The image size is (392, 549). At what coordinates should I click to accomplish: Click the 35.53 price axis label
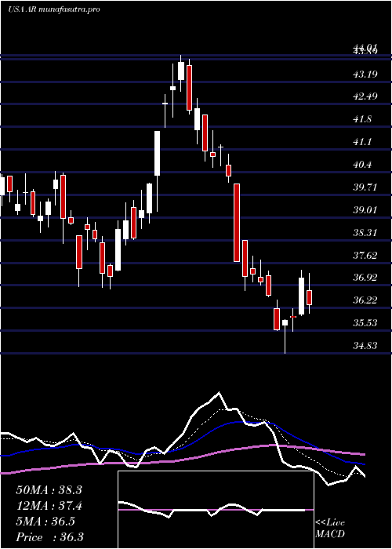(365, 323)
